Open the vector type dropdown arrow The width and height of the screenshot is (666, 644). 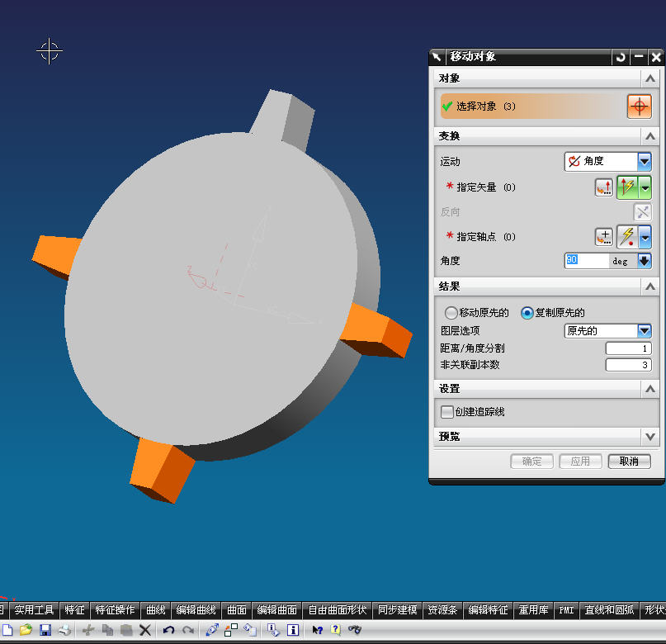[x=645, y=187]
